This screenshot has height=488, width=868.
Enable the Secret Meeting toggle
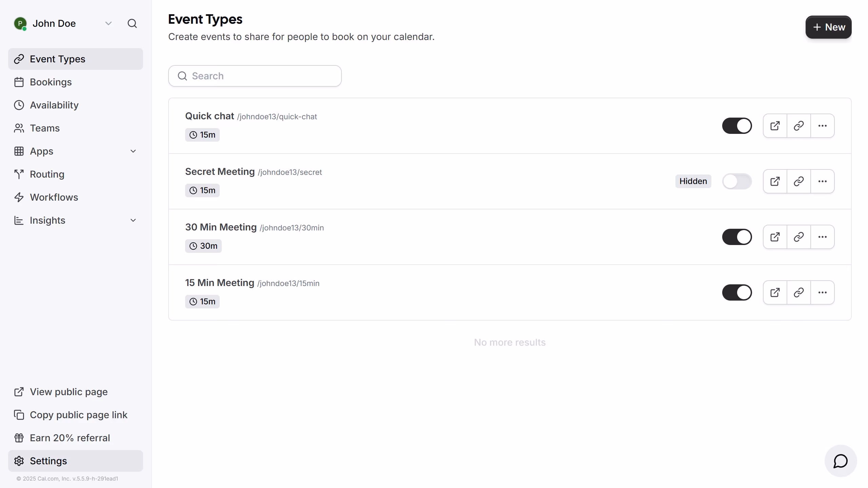click(737, 181)
